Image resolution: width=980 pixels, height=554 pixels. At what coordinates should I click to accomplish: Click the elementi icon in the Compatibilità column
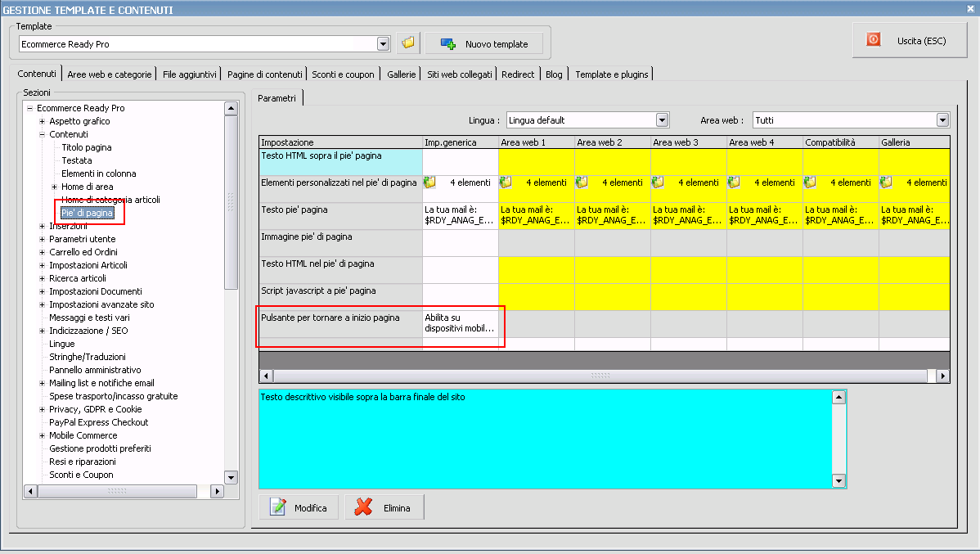[810, 182]
